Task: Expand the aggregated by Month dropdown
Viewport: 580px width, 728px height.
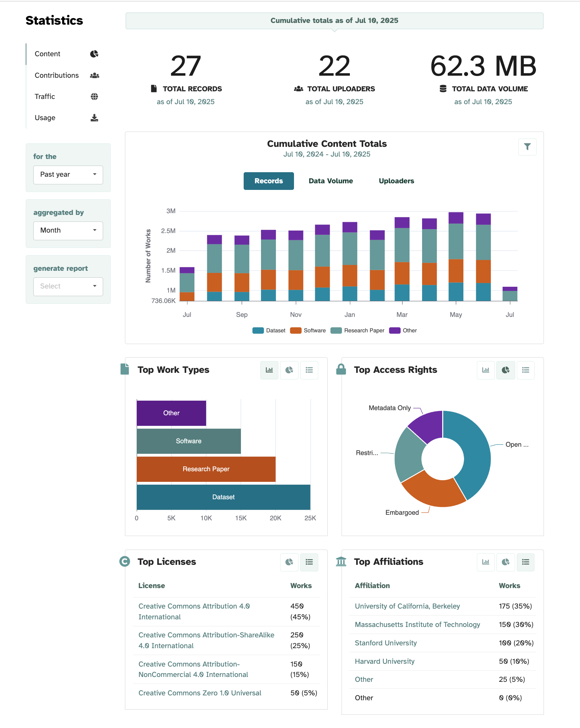Action: click(x=68, y=231)
